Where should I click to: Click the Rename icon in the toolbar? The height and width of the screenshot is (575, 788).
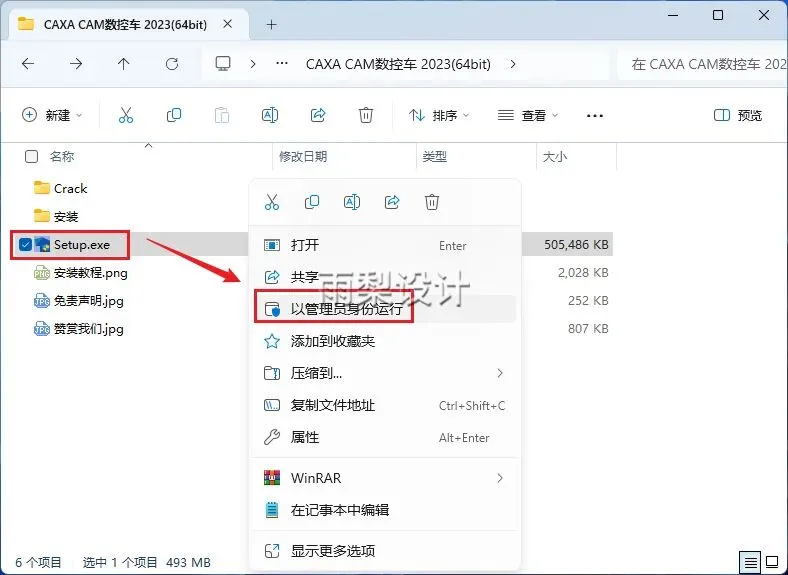click(270, 116)
